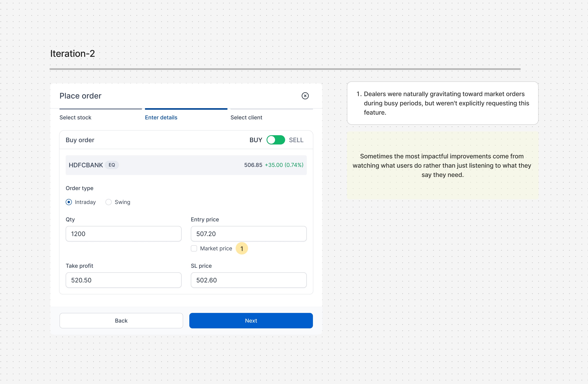Viewport: 588px width, 384px height.
Task: Edit the Take profit field
Action: click(123, 280)
